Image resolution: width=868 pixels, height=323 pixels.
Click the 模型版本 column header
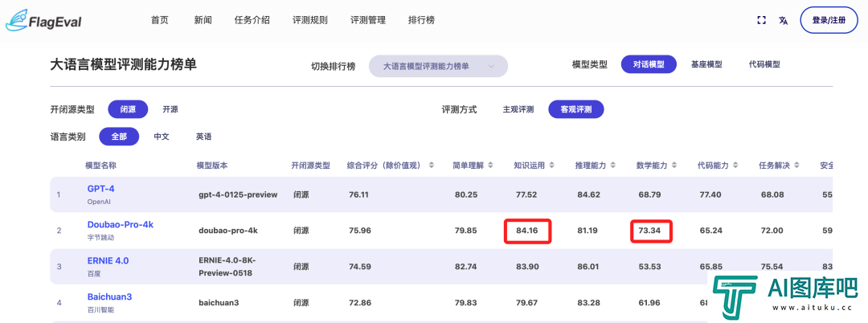tap(212, 166)
